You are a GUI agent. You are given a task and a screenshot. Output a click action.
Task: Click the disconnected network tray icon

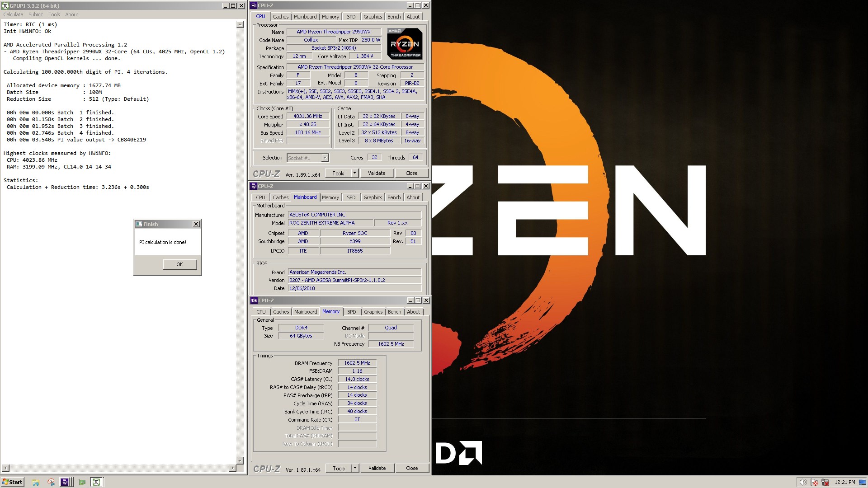(x=825, y=482)
